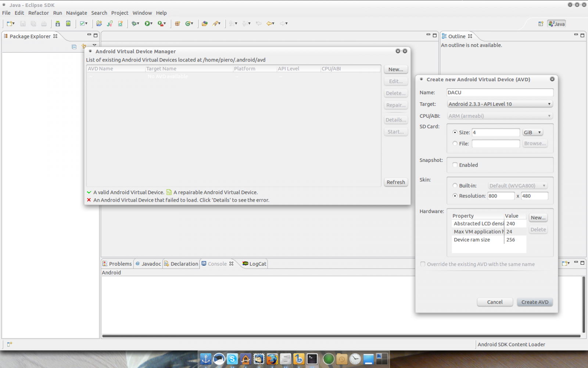This screenshot has width=588, height=368.
Task: Open the Android SDK Manager toolbar icon
Action: coord(58,24)
